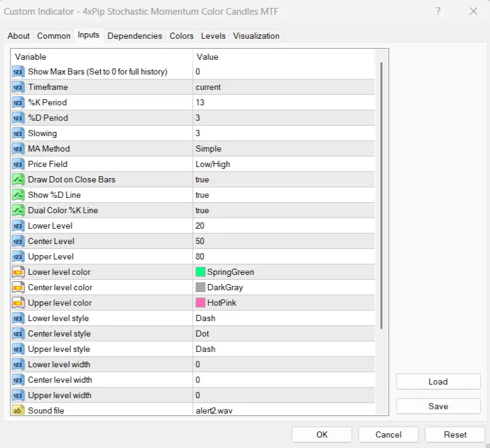This screenshot has height=448, width=490.
Task: Click the string icon beside Sound file
Action: point(18,410)
